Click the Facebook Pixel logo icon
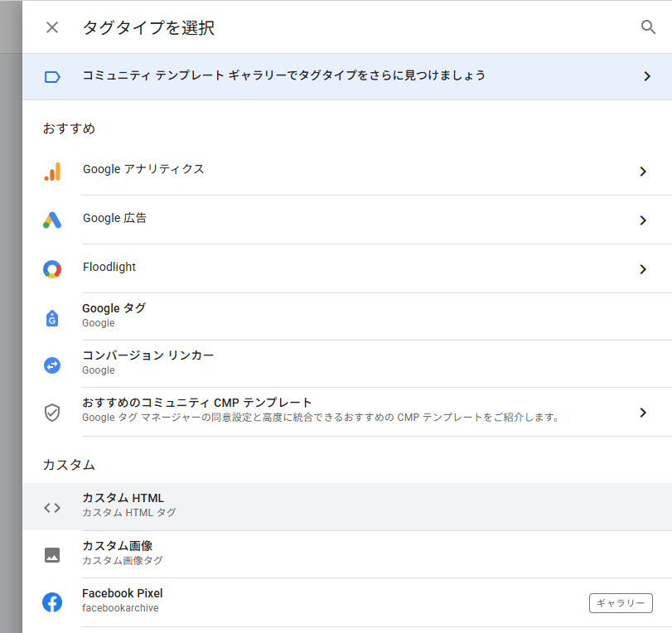The image size is (672, 633). click(52, 602)
